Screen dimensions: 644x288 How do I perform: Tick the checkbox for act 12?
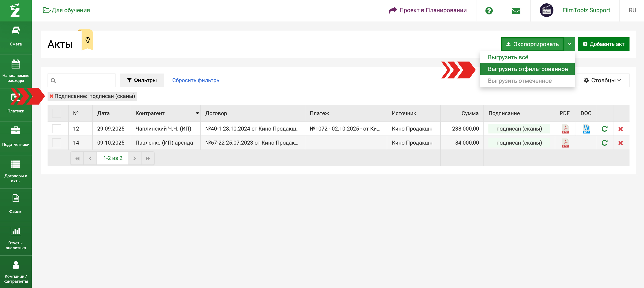coord(57,129)
